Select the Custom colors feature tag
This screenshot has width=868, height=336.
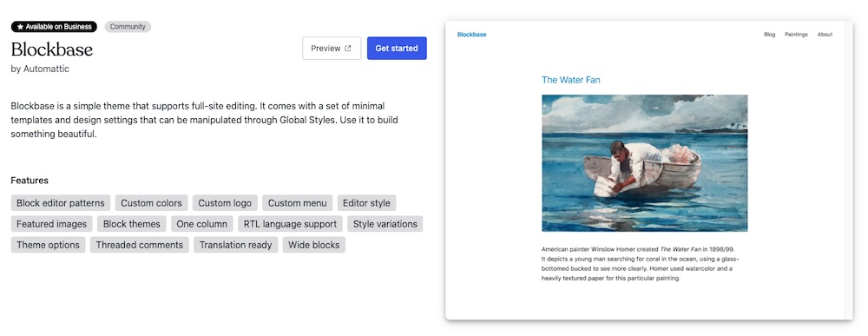[x=151, y=203]
